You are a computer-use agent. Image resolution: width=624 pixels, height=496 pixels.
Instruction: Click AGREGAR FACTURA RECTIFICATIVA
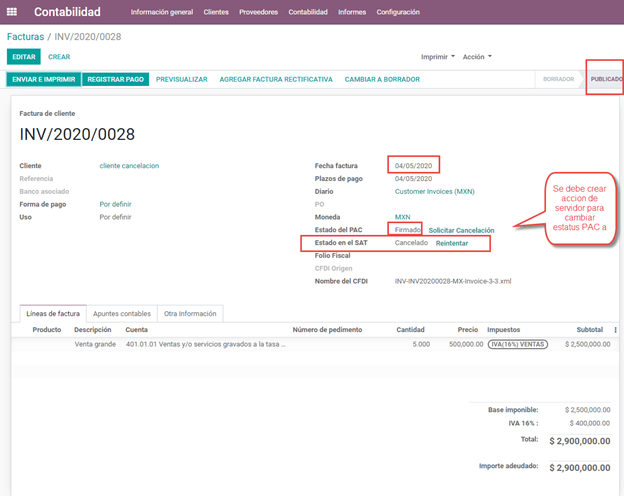pos(275,79)
